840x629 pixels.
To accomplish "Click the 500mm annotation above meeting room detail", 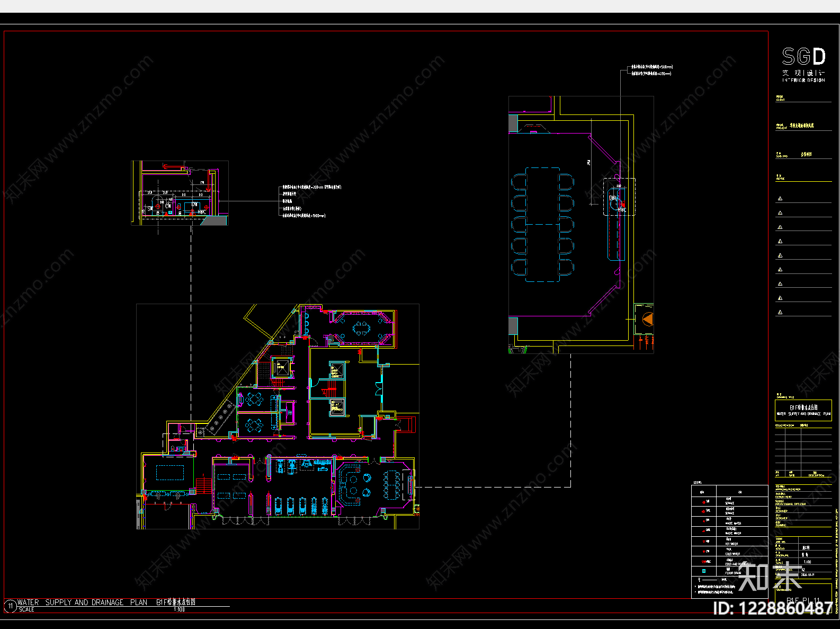I will 652,67.
